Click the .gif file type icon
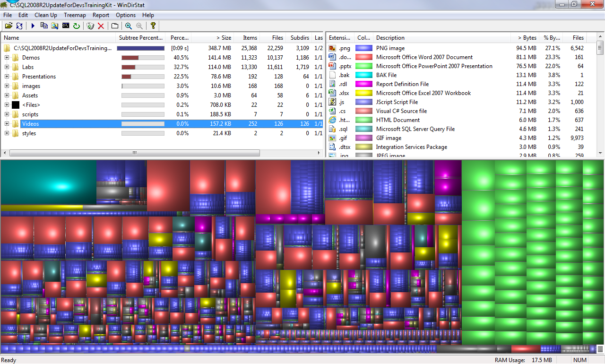Image resolution: width=605 pixels, height=364 pixels. [x=332, y=138]
